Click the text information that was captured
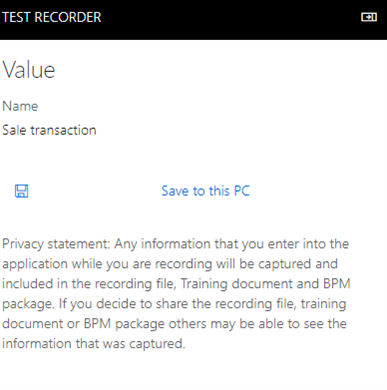 [94, 344]
